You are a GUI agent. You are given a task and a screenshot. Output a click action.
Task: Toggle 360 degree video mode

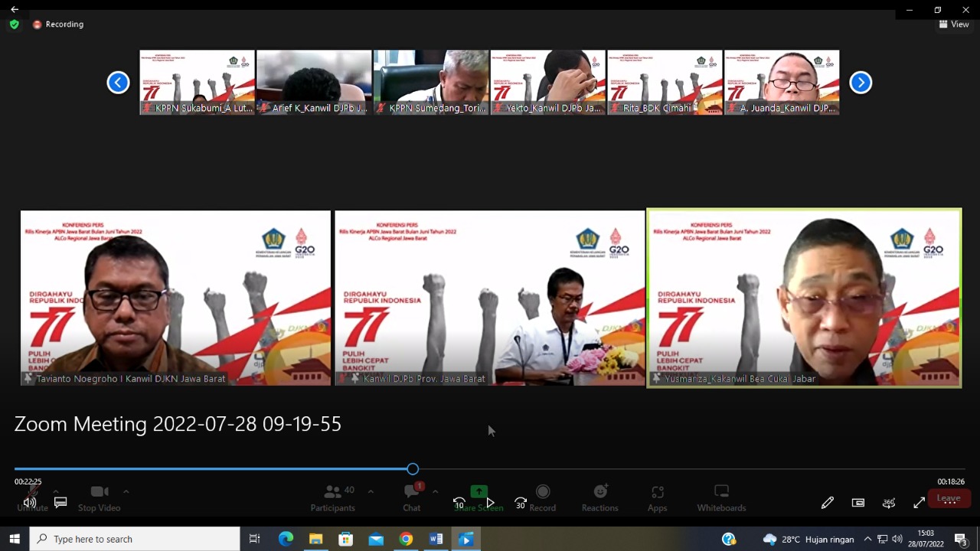click(x=888, y=503)
